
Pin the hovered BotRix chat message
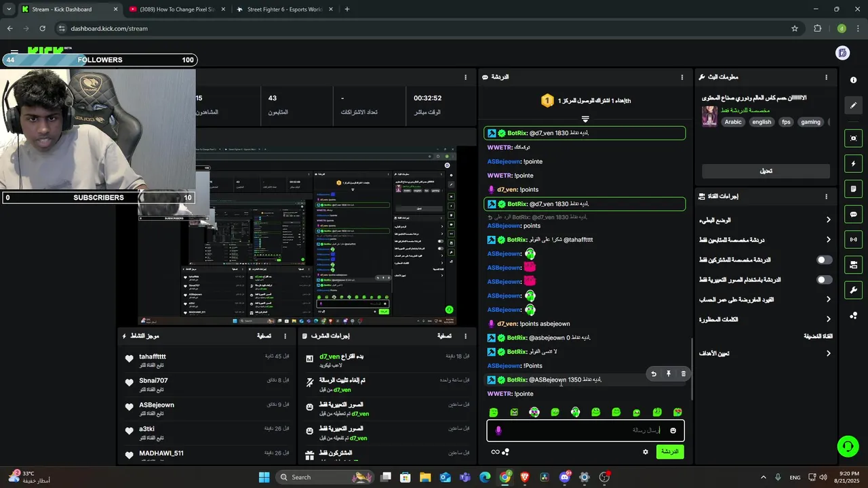point(669,373)
